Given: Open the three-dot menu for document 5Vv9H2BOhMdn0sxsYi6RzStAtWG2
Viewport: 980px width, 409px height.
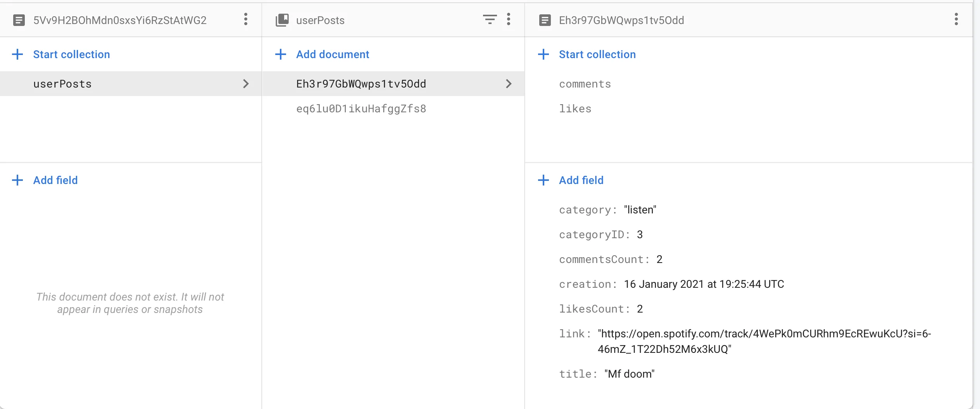Looking at the screenshot, I should [x=246, y=19].
